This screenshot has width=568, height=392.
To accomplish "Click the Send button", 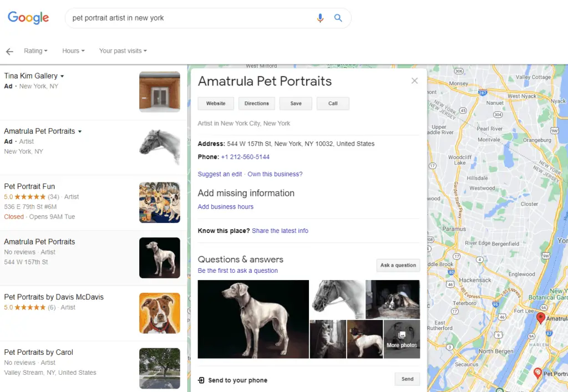I will [407, 379].
